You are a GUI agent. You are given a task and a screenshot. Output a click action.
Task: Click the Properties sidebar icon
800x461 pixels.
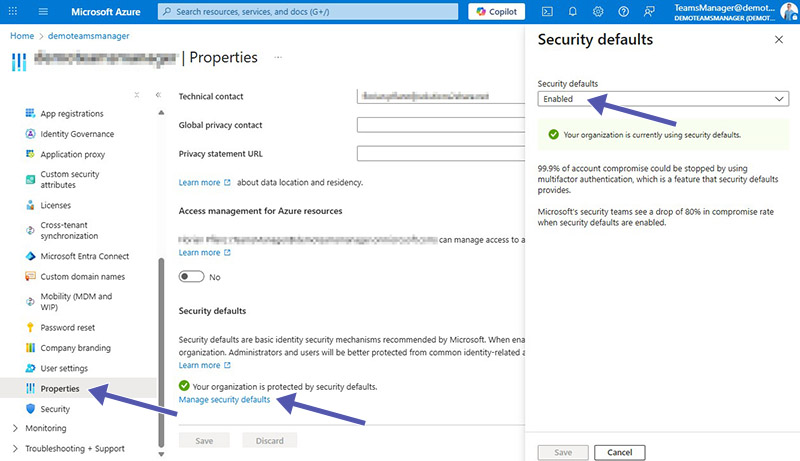pyautogui.click(x=30, y=389)
